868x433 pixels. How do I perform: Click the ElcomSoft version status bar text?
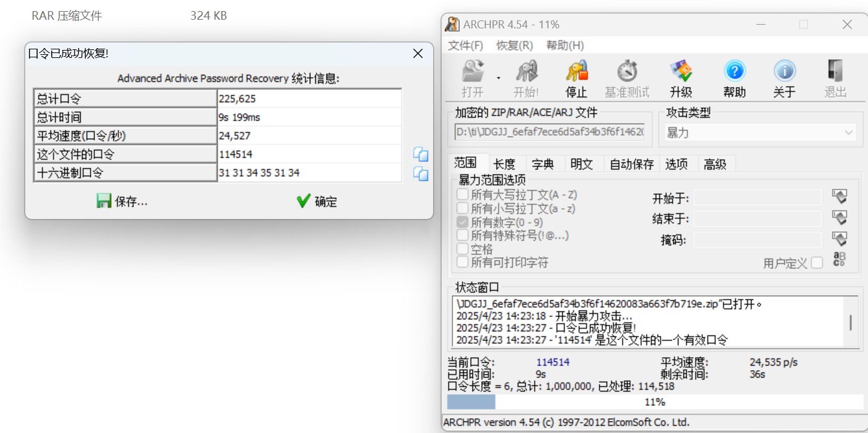[566, 423]
